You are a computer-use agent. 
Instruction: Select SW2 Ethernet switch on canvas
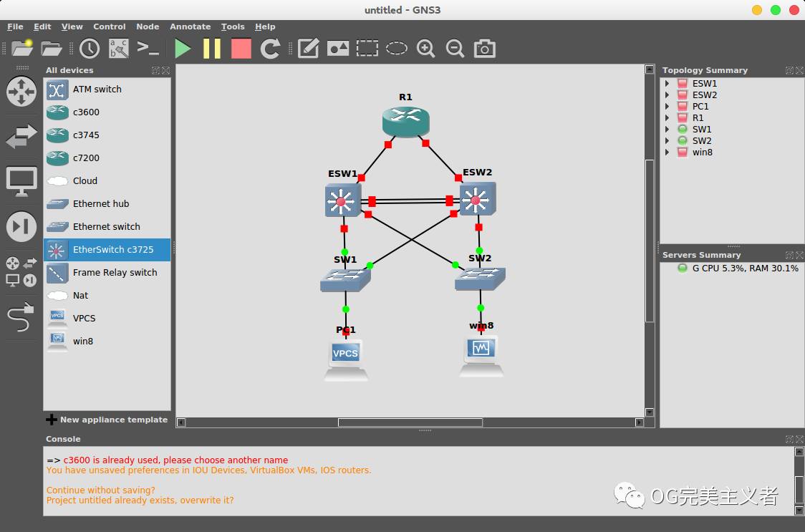point(480,279)
